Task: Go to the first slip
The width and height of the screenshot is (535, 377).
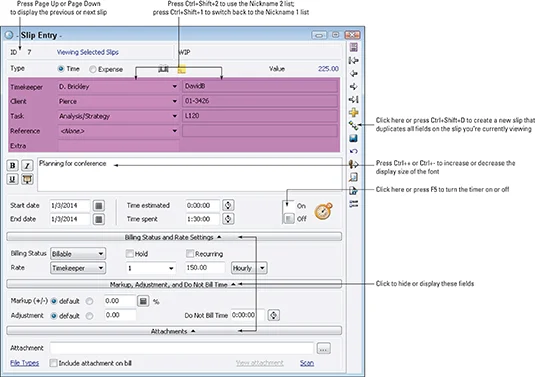Action: click(x=354, y=60)
